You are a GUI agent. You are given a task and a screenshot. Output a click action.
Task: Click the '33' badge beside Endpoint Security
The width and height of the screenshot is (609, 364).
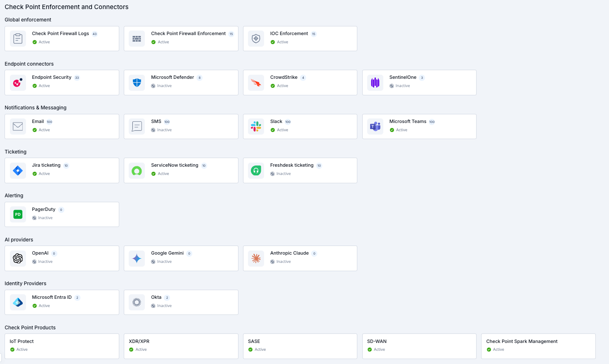tap(77, 78)
